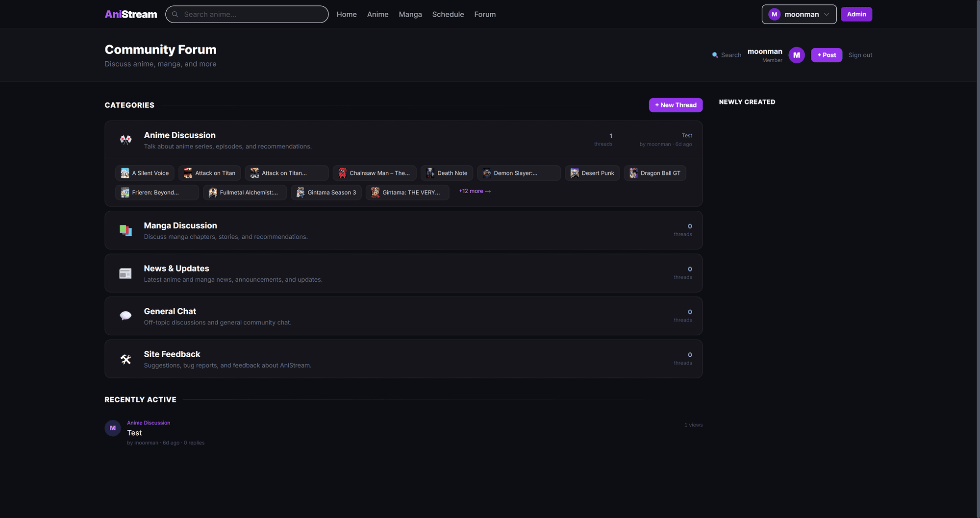980x518 pixels.
Task: Click the forum Search link
Action: (x=727, y=55)
